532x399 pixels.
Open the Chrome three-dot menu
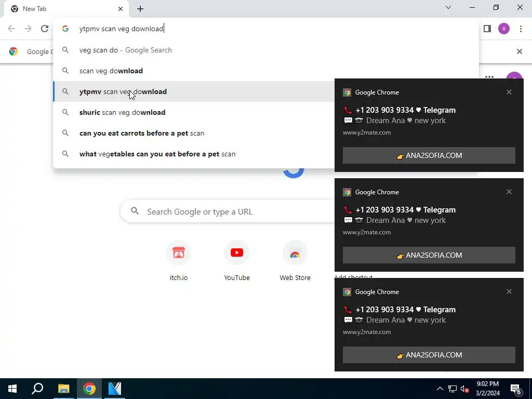(521, 29)
